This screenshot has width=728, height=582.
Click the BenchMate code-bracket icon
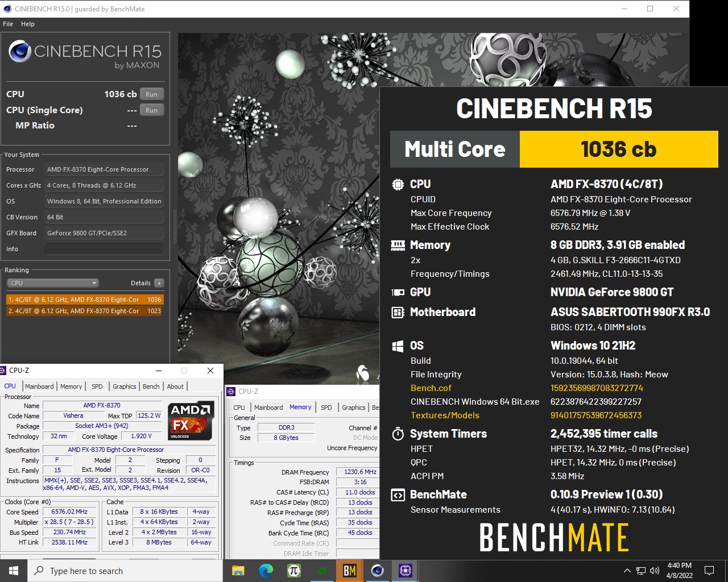coord(398,495)
